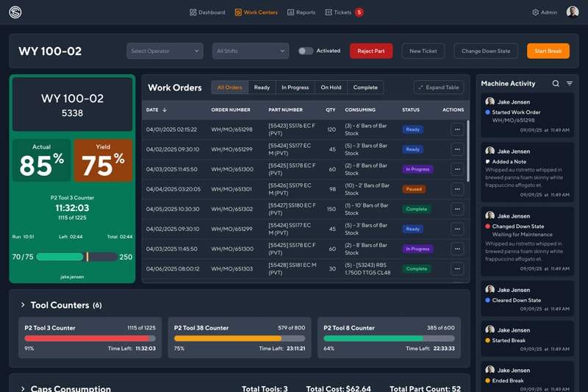
Task: Open Admin settings gear
Action: [535, 13]
